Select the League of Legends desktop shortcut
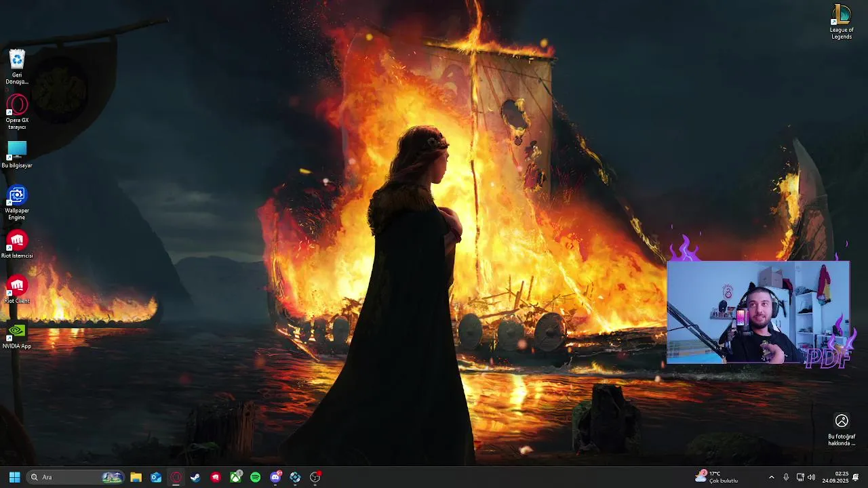The height and width of the screenshot is (488, 868). (x=842, y=22)
